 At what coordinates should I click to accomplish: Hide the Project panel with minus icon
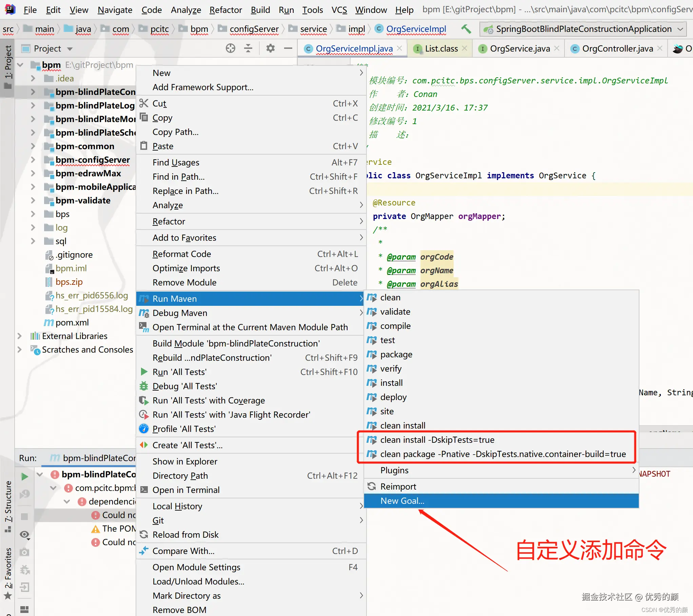(288, 48)
